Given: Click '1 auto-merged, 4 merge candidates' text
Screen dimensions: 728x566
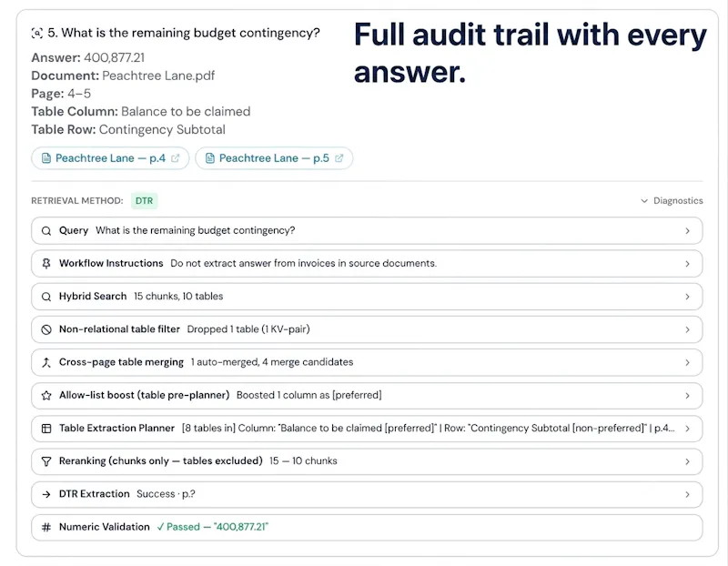Looking at the screenshot, I should tap(272, 362).
